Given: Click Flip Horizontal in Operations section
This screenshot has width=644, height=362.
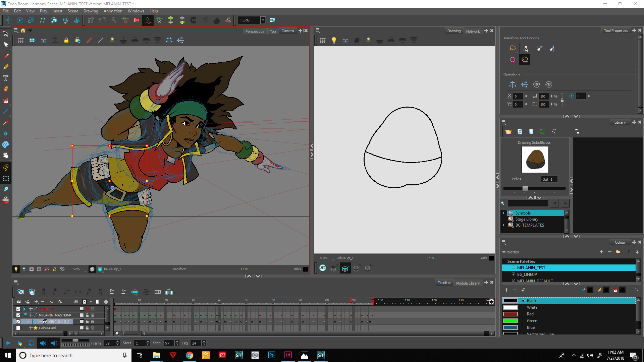Looking at the screenshot, I should point(513,84).
